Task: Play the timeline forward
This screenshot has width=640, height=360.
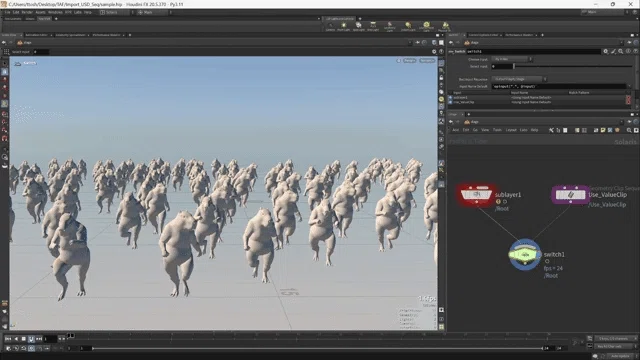Action: [x=31, y=339]
